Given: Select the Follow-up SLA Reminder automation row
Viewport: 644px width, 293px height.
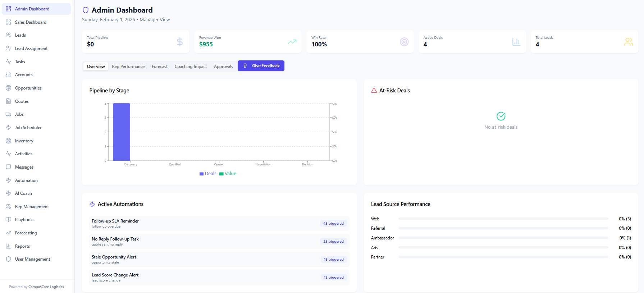Looking at the screenshot, I should [x=219, y=223].
